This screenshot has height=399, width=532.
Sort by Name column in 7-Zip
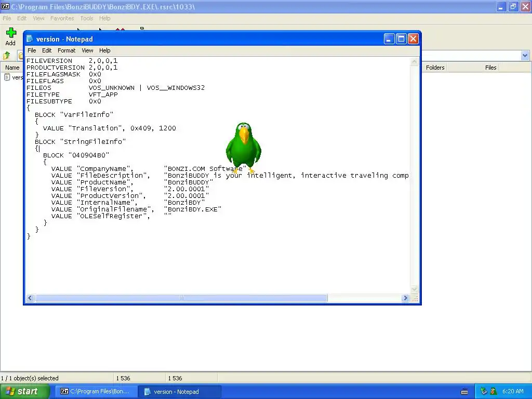point(12,68)
